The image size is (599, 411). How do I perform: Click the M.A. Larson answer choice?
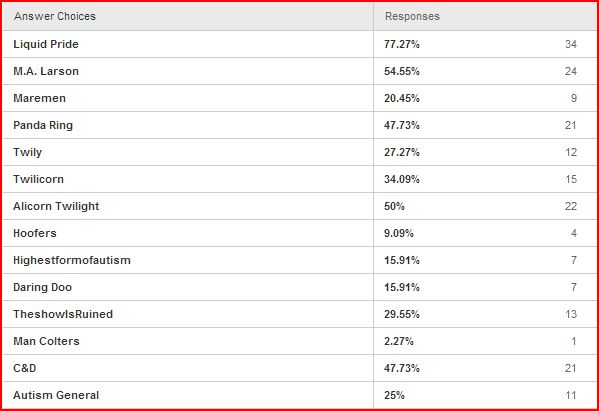46,71
